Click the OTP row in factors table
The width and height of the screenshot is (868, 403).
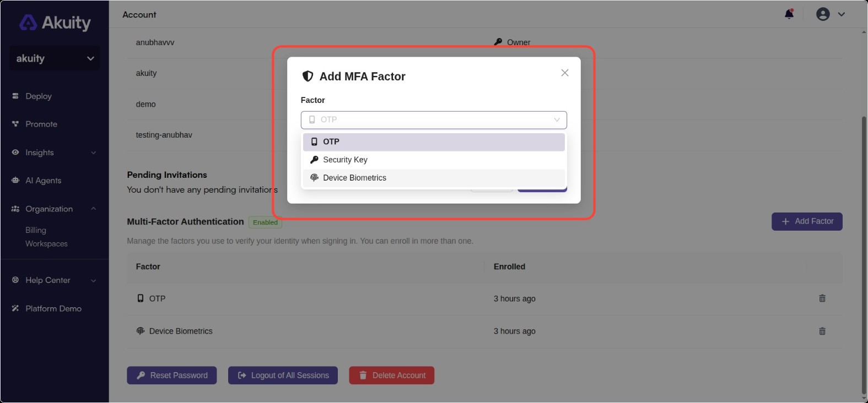tap(484, 299)
